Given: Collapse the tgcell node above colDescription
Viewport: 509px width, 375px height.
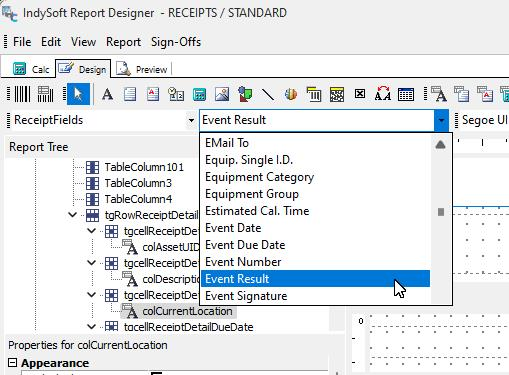Looking at the screenshot, I should click(x=91, y=263).
